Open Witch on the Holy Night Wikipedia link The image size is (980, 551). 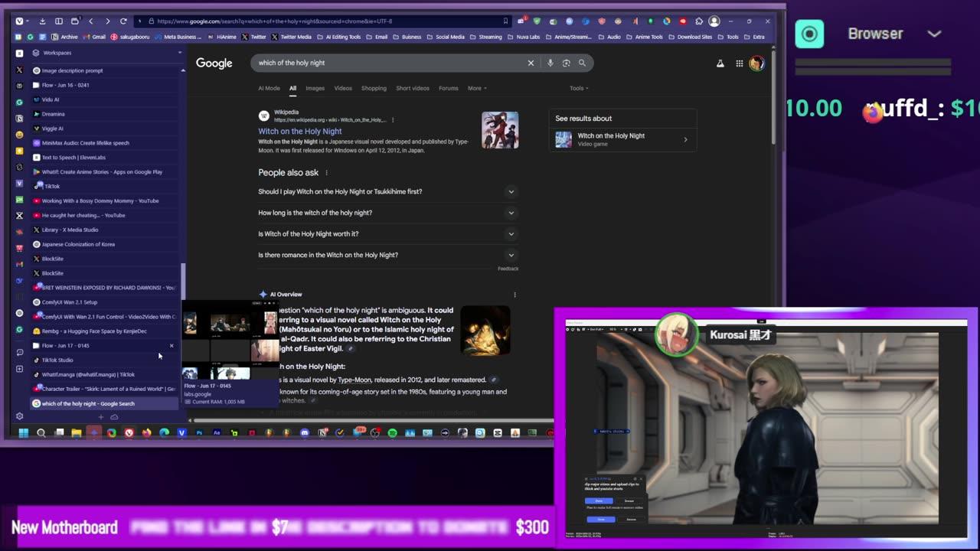[300, 132]
